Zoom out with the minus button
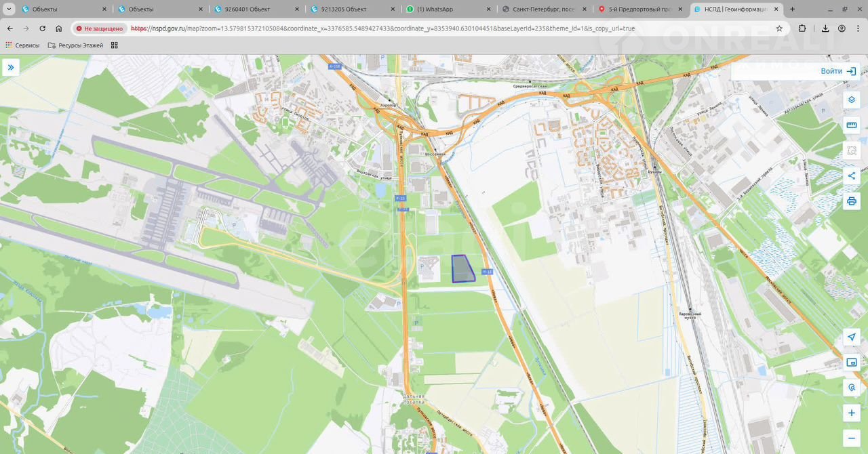This screenshot has height=454, width=868. 852,438
